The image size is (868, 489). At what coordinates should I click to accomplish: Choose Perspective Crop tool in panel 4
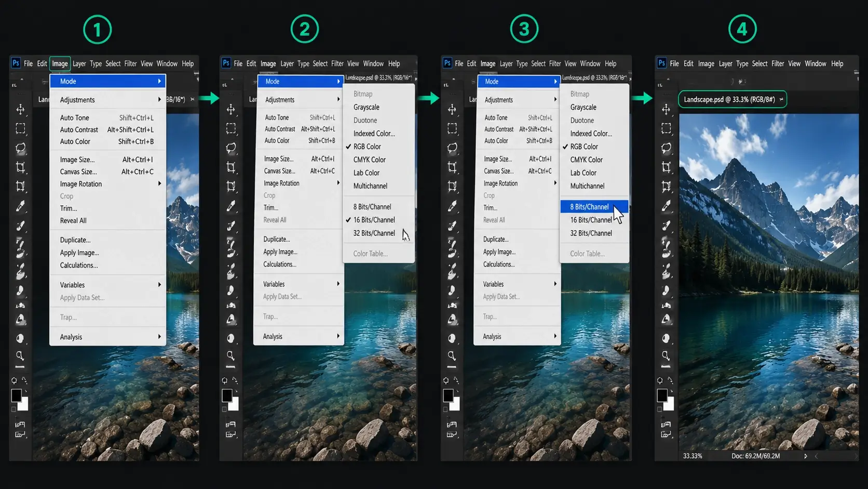pos(666,186)
